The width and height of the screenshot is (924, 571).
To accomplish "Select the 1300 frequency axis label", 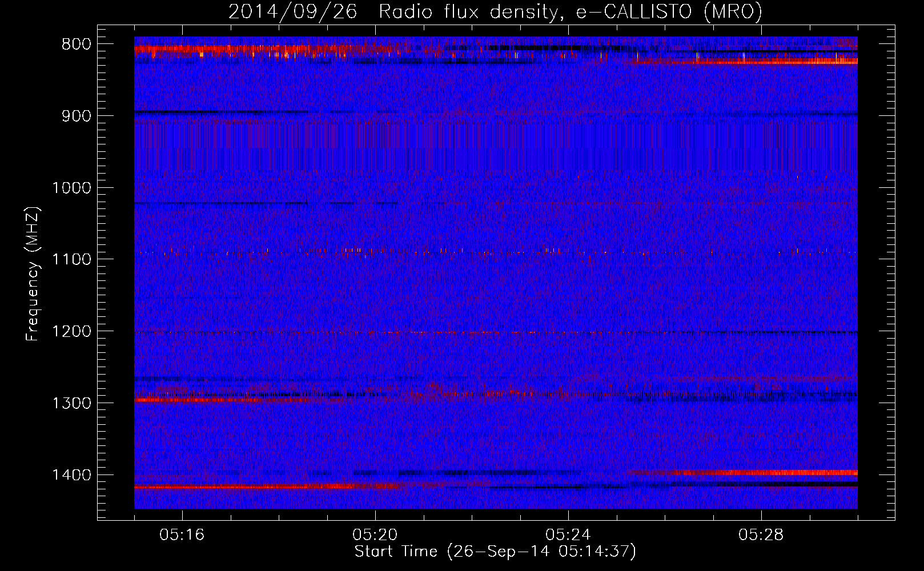I will pos(71,403).
